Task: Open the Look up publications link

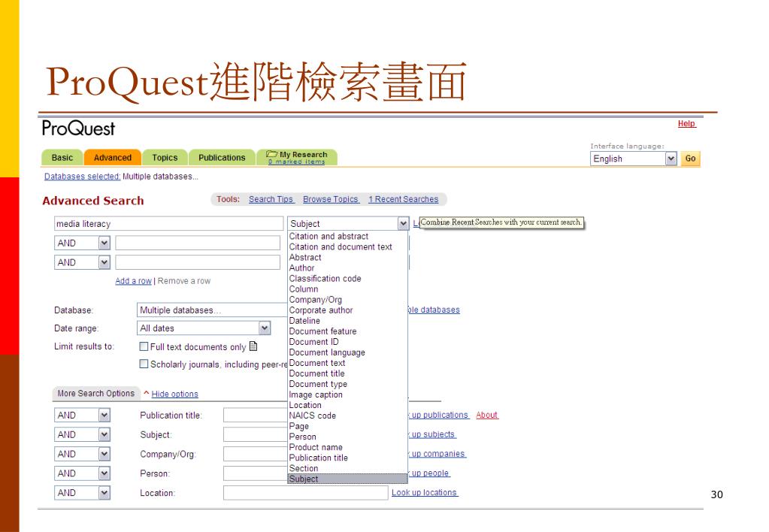Action: coord(438,416)
